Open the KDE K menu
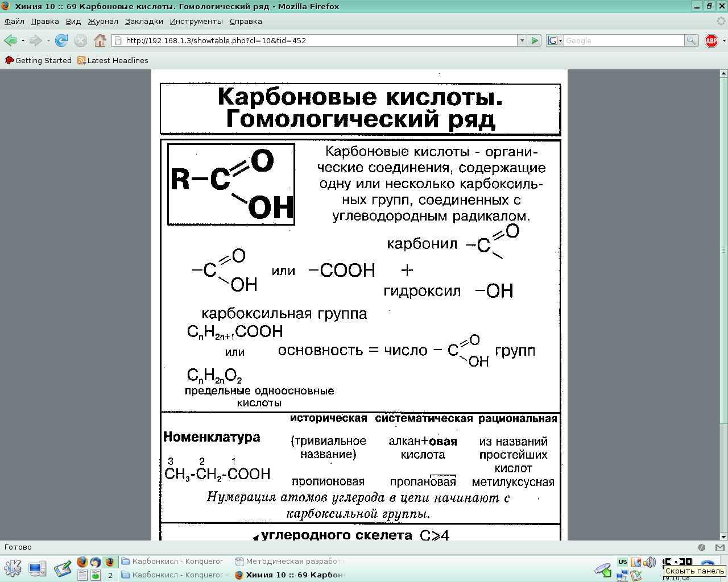This screenshot has height=582, width=728. pyautogui.click(x=13, y=568)
